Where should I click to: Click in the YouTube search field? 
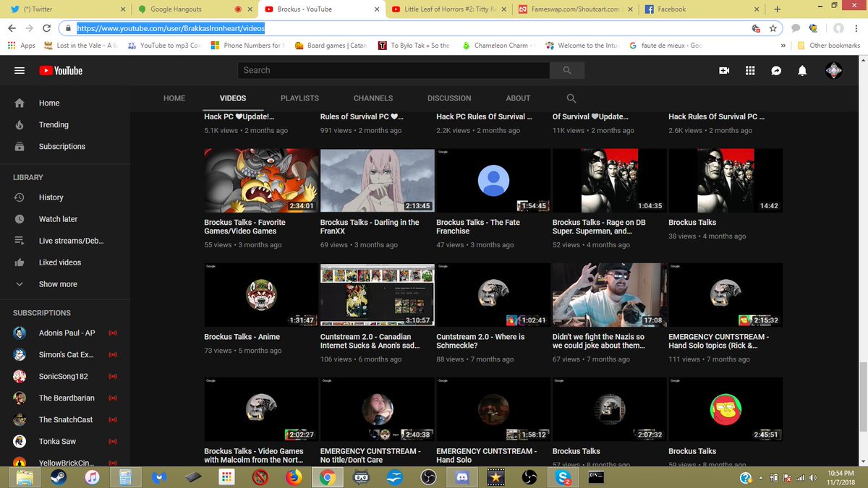(393, 70)
